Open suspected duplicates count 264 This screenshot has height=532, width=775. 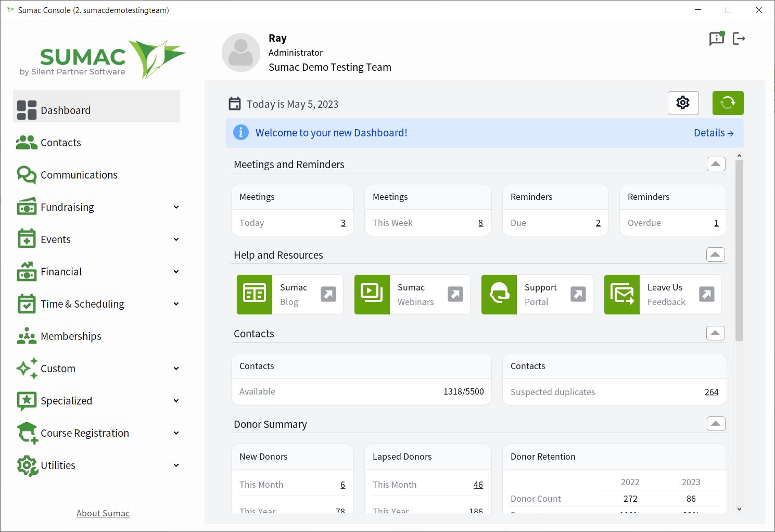(x=712, y=392)
